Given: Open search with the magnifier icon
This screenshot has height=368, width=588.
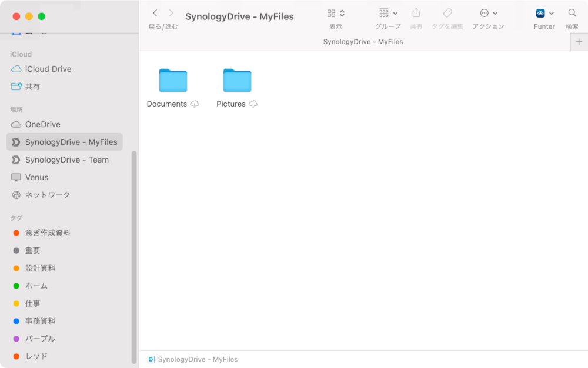Looking at the screenshot, I should click(572, 13).
